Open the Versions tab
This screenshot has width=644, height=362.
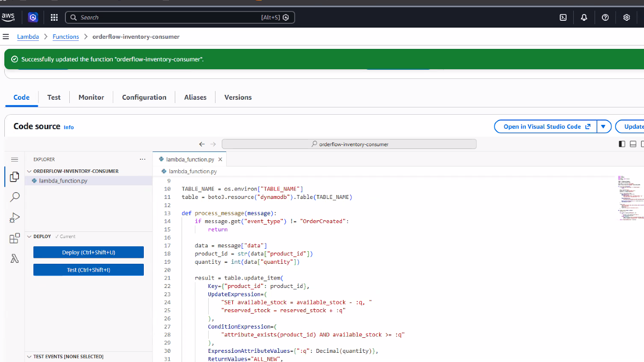point(238,97)
